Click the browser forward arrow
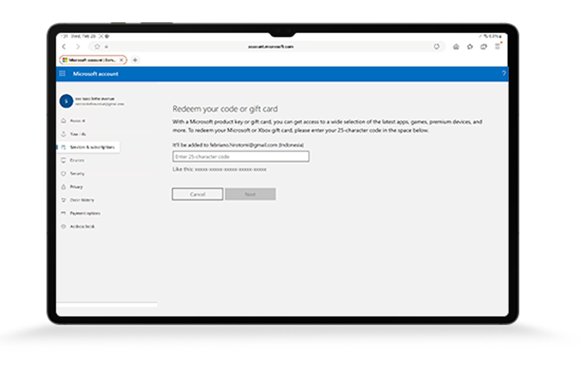Image resolution: width=588 pixels, height=374 pixels. pyautogui.click(x=78, y=47)
